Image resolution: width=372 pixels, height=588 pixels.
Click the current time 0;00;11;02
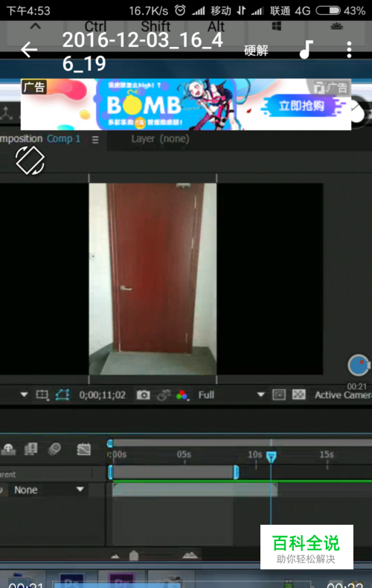[103, 395]
